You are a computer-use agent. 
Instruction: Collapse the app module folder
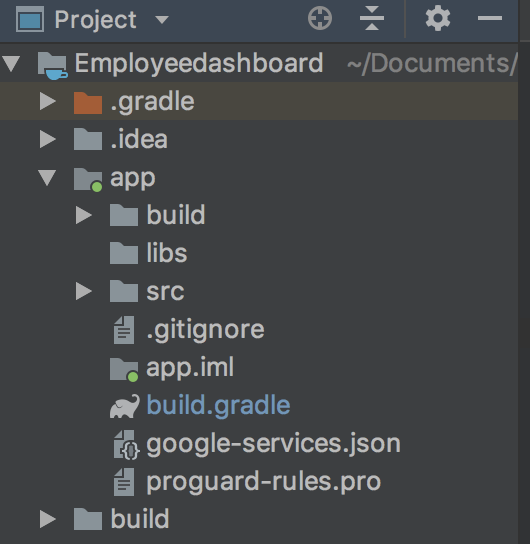pyautogui.click(x=47, y=178)
